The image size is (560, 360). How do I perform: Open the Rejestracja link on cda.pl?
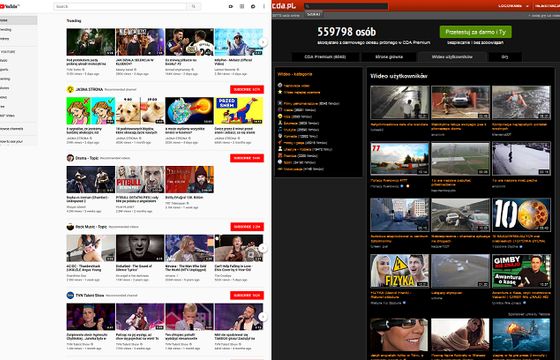[547, 6]
